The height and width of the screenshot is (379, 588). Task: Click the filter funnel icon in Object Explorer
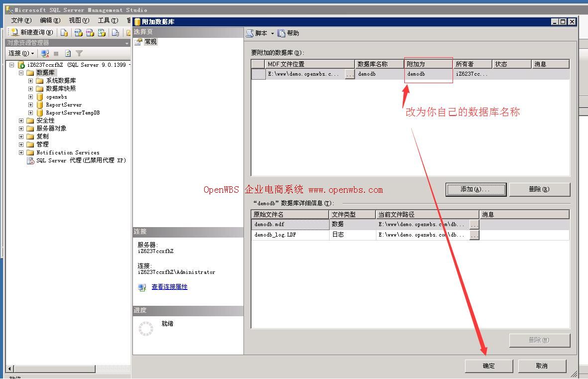coord(79,53)
